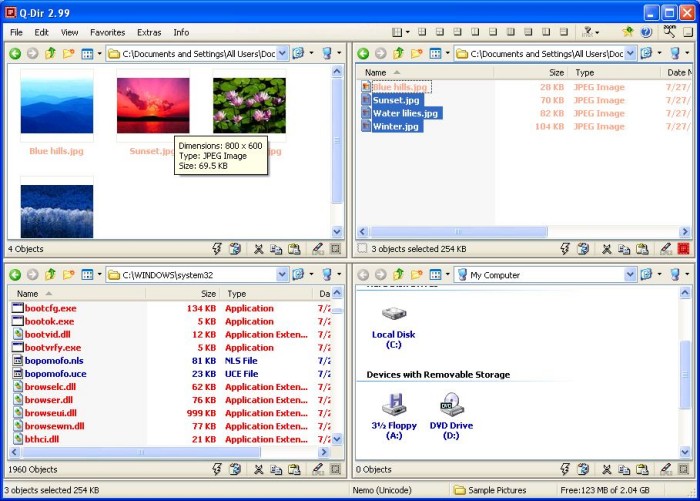Click the horizontal scrollbar thumb in system32 pane

coord(141,452)
